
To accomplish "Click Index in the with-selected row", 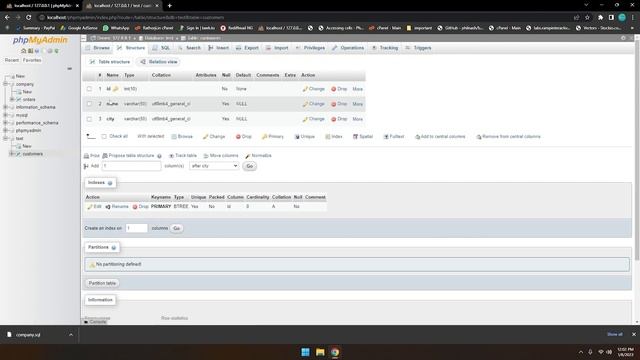I will [x=334, y=137].
